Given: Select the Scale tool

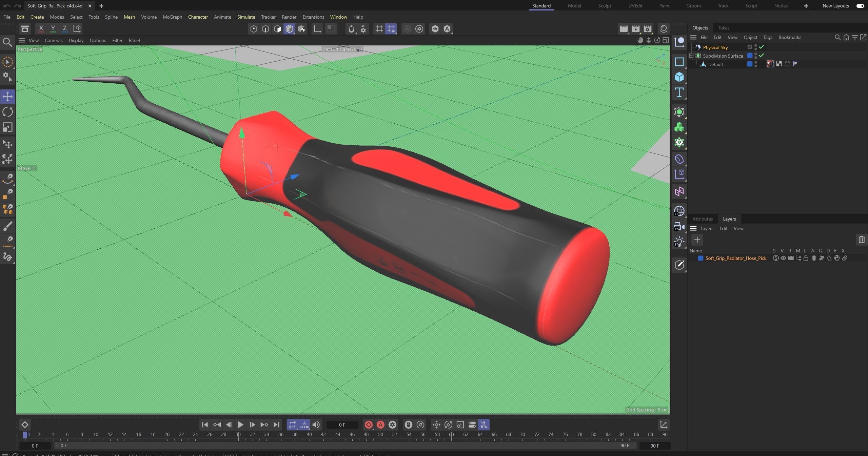Looking at the screenshot, I should pyautogui.click(x=7, y=127).
